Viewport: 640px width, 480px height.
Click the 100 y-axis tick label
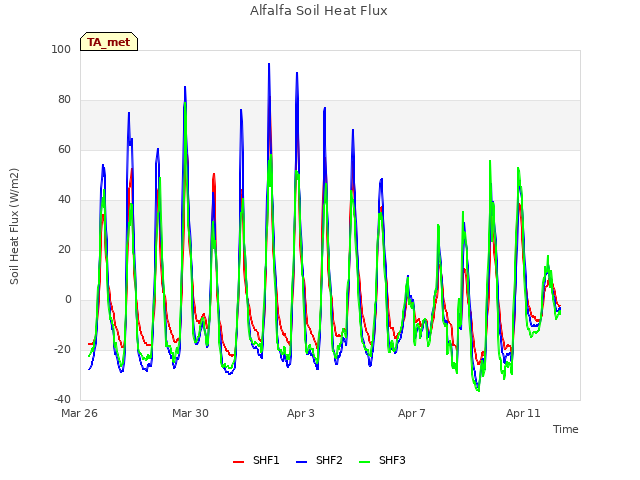[x=61, y=49]
